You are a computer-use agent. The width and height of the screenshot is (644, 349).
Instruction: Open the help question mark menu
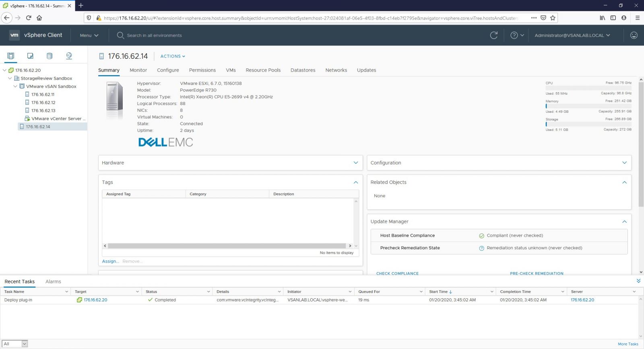(517, 35)
